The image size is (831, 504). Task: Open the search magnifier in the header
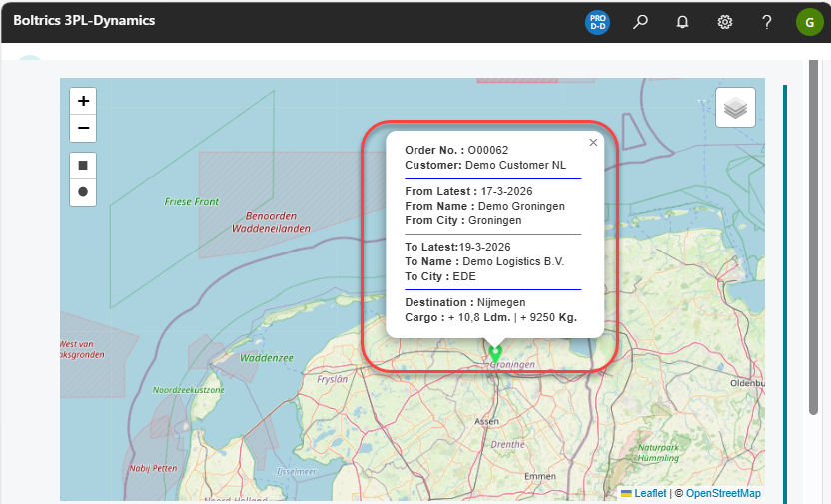tap(641, 22)
